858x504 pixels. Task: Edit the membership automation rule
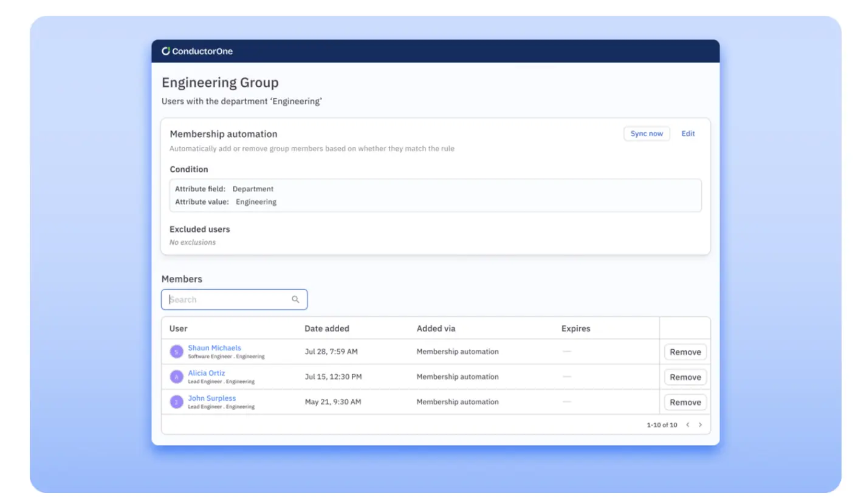pos(688,134)
